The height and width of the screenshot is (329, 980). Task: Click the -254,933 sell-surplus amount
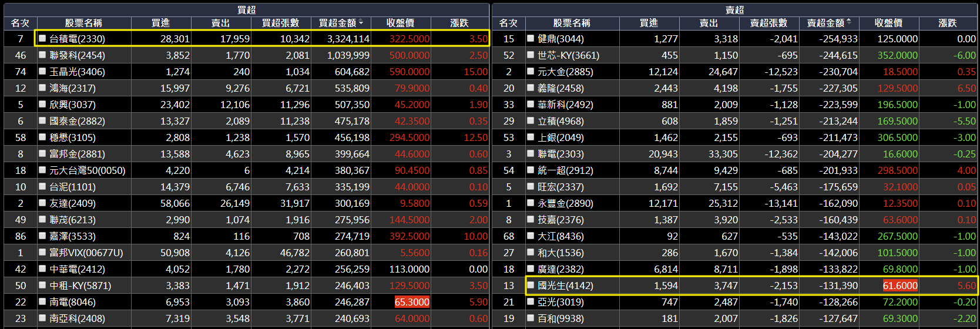coord(838,39)
